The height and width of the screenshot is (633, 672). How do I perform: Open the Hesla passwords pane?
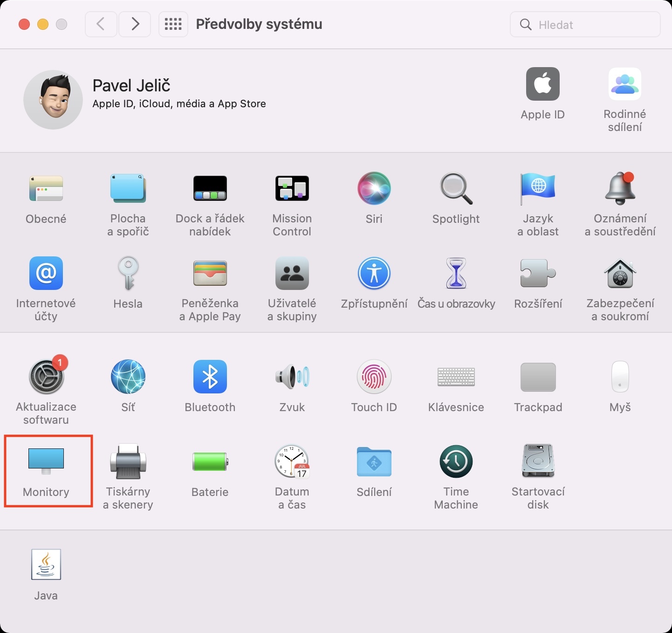click(128, 274)
